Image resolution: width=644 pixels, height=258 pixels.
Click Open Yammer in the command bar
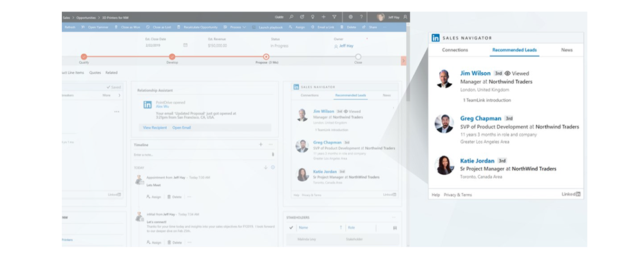(94, 27)
